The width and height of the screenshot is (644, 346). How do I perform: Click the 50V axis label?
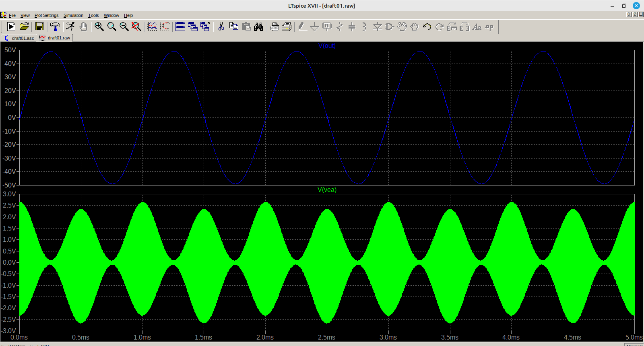tap(10, 50)
